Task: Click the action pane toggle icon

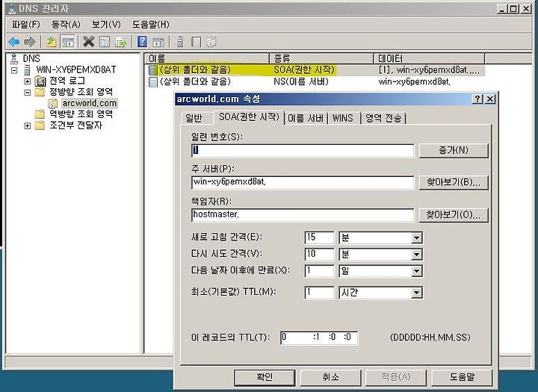Action: [158, 42]
